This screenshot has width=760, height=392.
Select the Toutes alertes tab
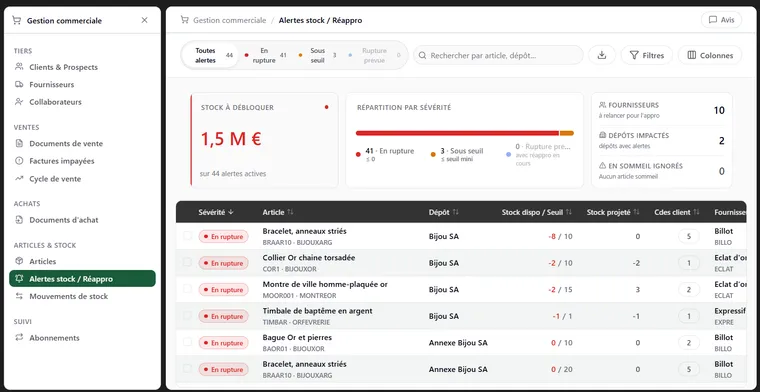210,55
